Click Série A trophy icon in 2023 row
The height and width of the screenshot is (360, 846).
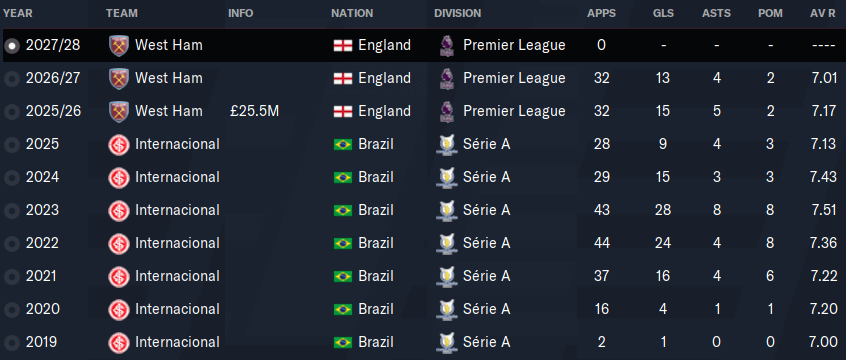446,210
